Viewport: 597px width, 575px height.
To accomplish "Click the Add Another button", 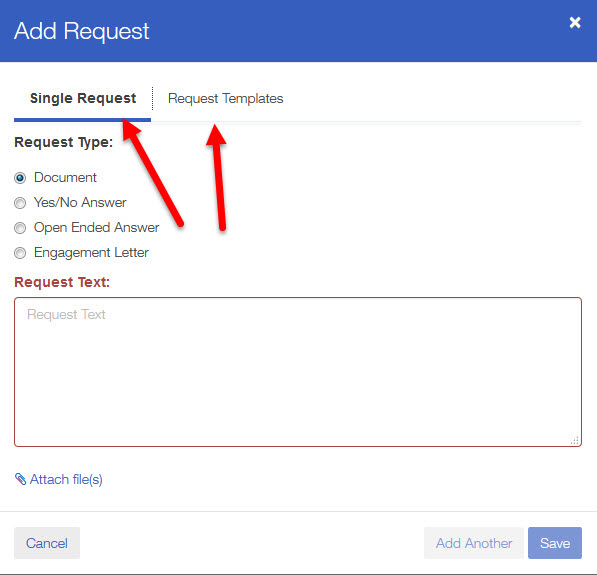I will point(474,543).
